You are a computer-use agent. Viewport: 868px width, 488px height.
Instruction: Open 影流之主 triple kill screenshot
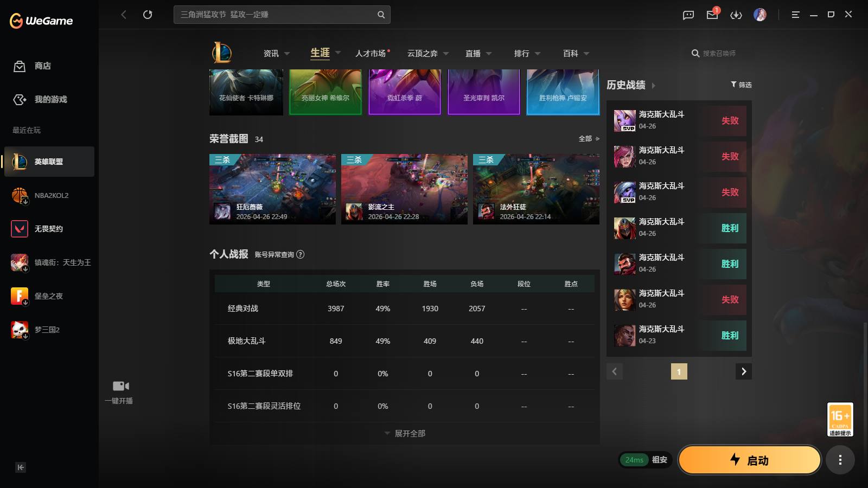pos(404,189)
